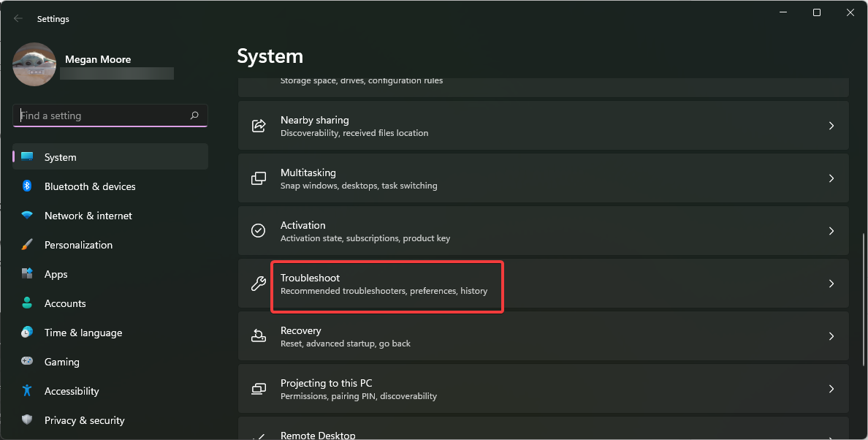
Task: Click the Accounts person icon
Action: pyautogui.click(x=27, y=303)
